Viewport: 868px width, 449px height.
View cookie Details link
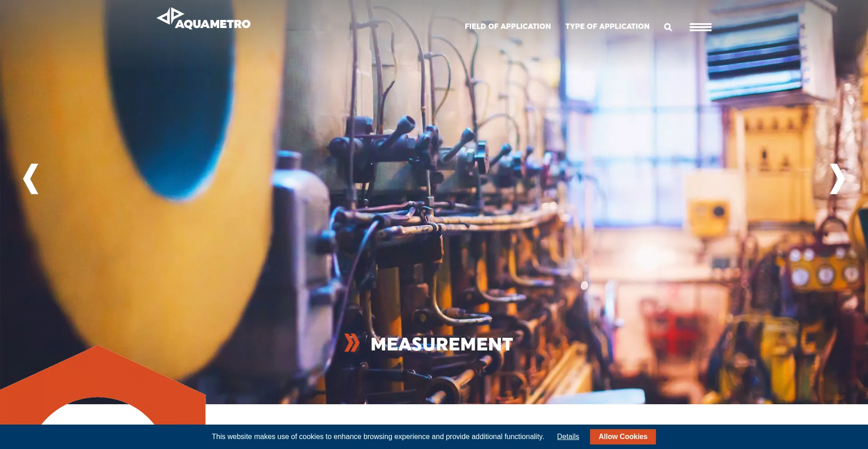tap(568, 436)
